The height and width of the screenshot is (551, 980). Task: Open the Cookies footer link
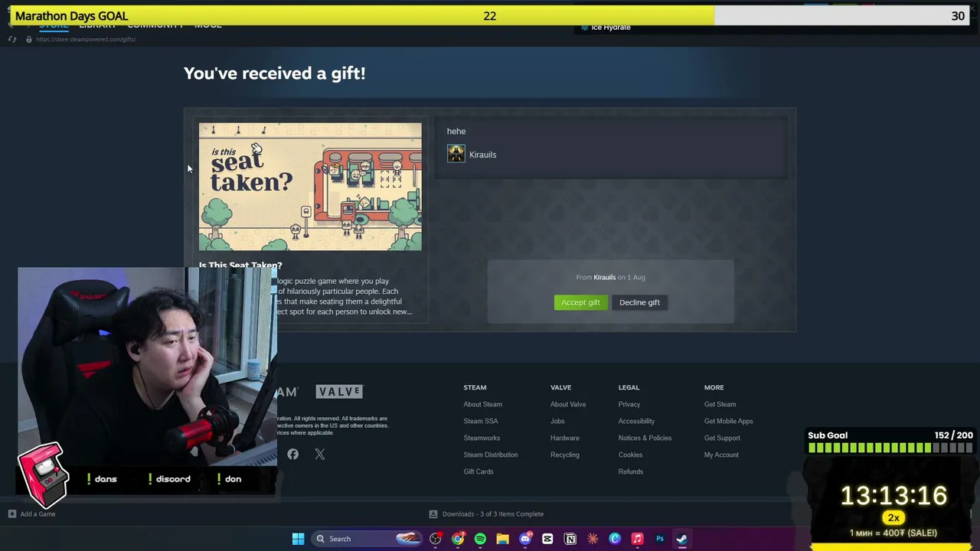click(x=630, y=455)
